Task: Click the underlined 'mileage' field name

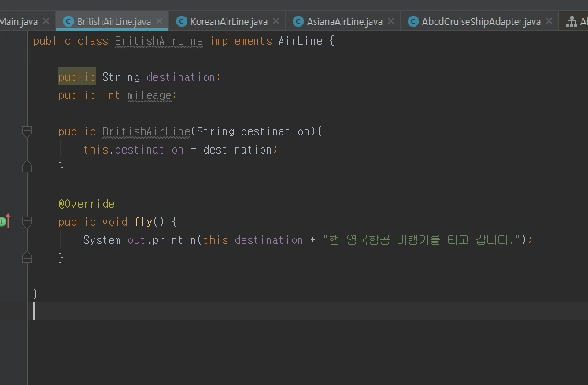Action: click(x=150, y=95)
